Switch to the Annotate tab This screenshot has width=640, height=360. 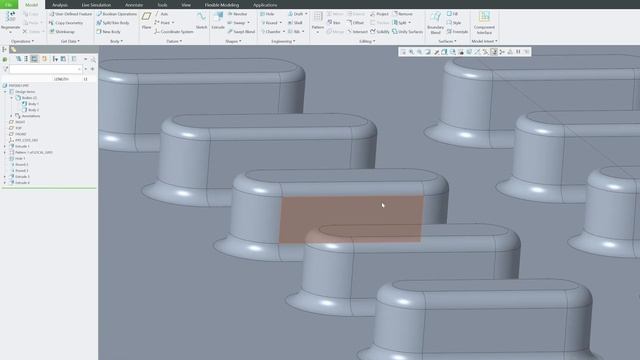pyautogui.click(x=134, y=5)
